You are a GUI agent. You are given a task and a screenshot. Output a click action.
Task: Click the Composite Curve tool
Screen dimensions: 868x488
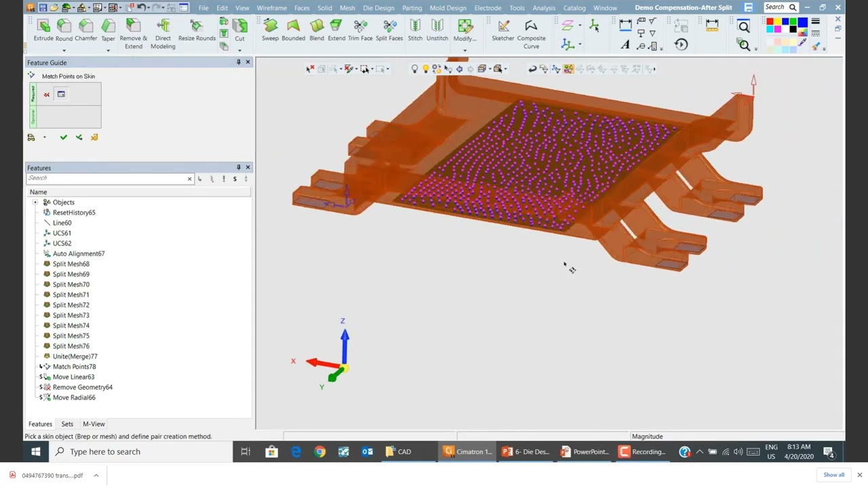(531, 34)
